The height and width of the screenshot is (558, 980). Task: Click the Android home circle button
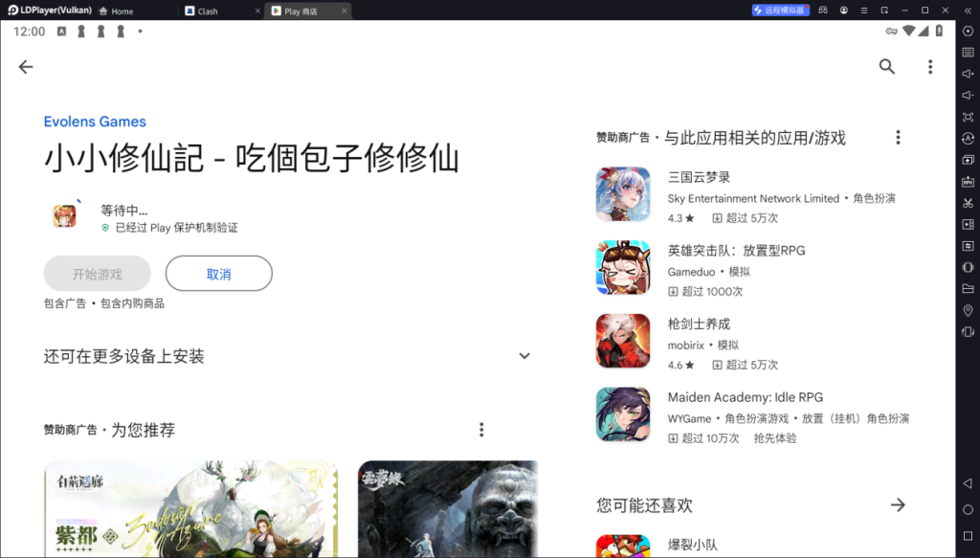(969, 510)
